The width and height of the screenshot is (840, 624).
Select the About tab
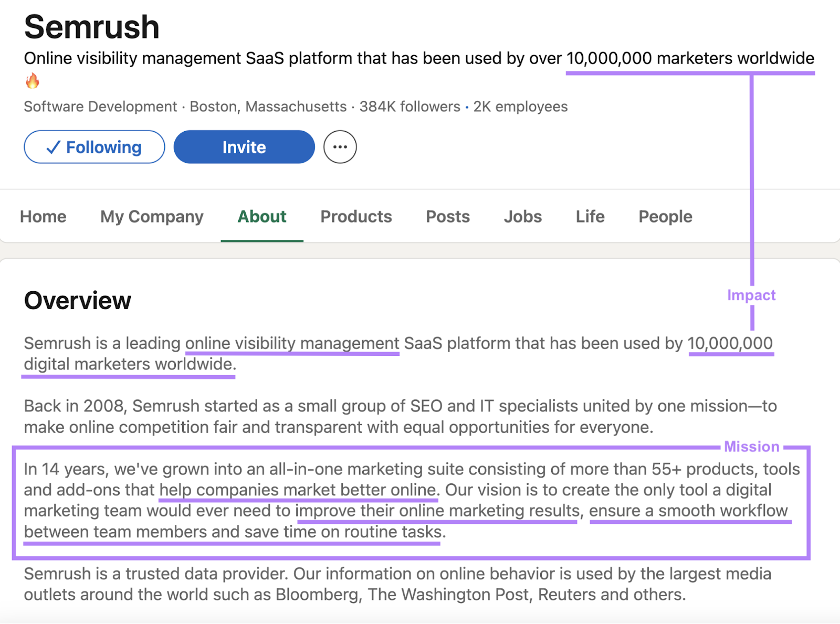[261, 216]
